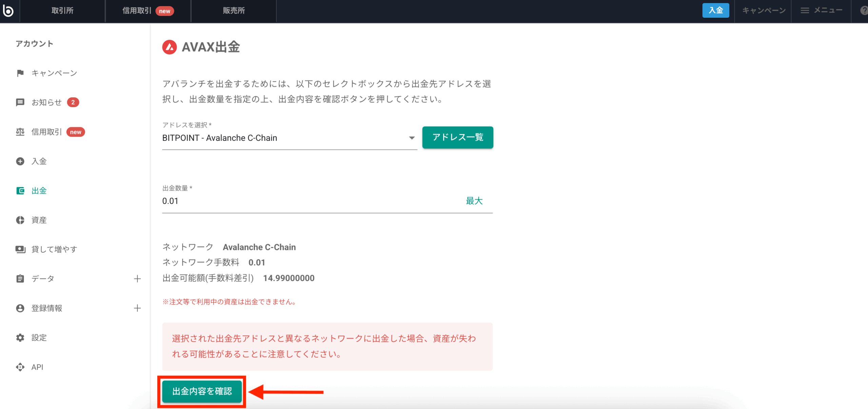Switch to the 取引所 tab
The width and height of the screenshot is (868, 409).
coord(62,11)
